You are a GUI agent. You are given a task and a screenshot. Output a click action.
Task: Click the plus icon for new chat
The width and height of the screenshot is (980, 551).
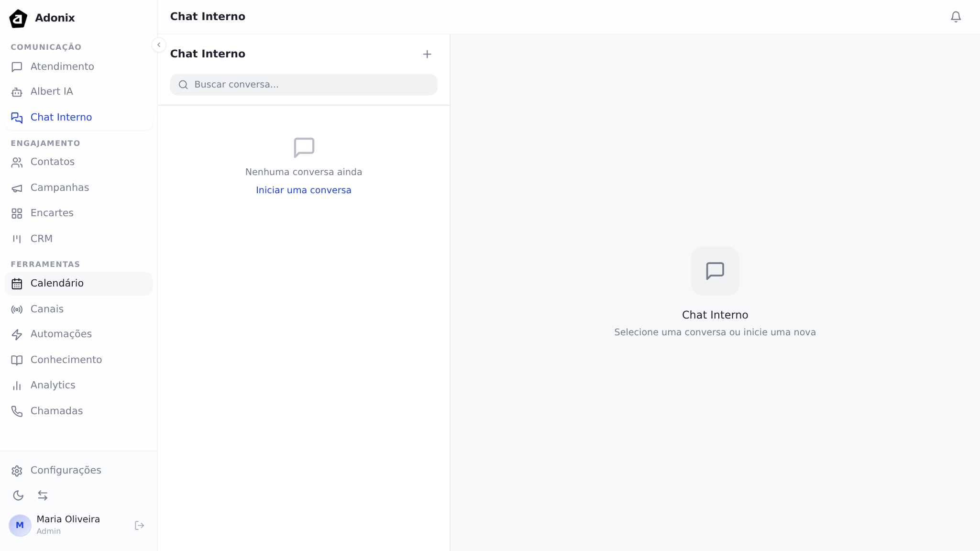coord(427,54)
